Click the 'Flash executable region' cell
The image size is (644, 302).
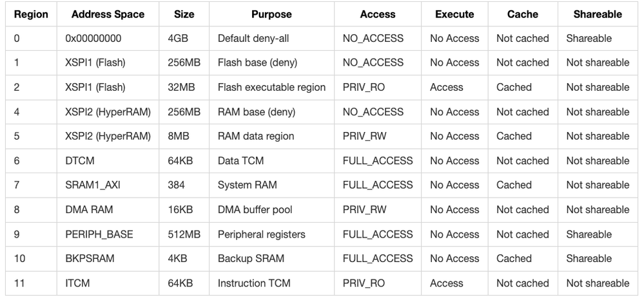pyautogui.click(x=271, y=88)
